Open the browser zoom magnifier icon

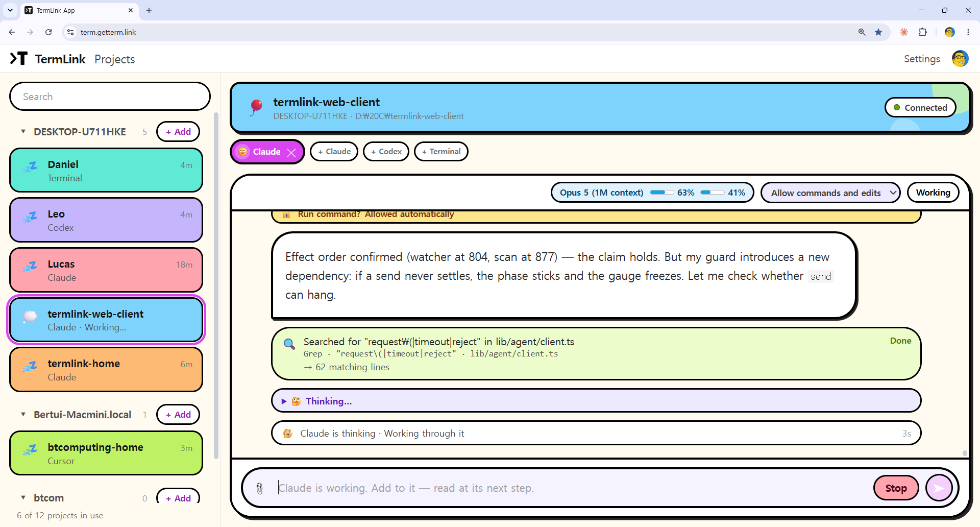[862, 32]
